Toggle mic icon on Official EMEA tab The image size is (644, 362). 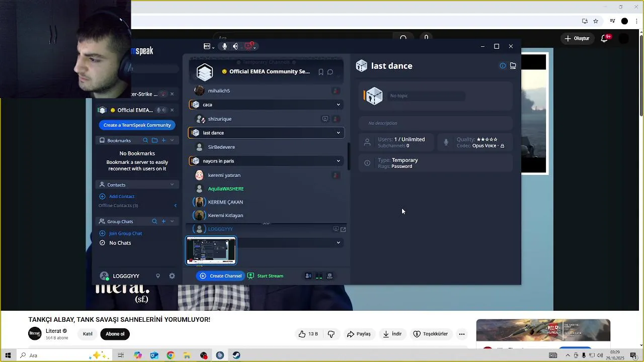click(159, 110)
